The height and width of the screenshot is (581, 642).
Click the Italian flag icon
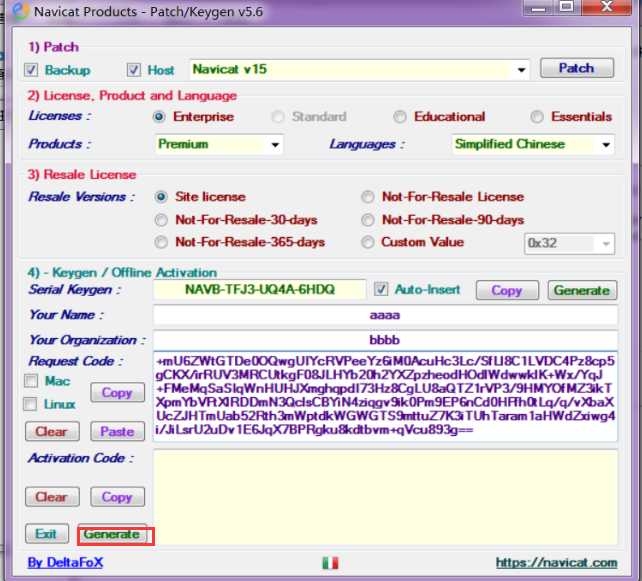330,563
